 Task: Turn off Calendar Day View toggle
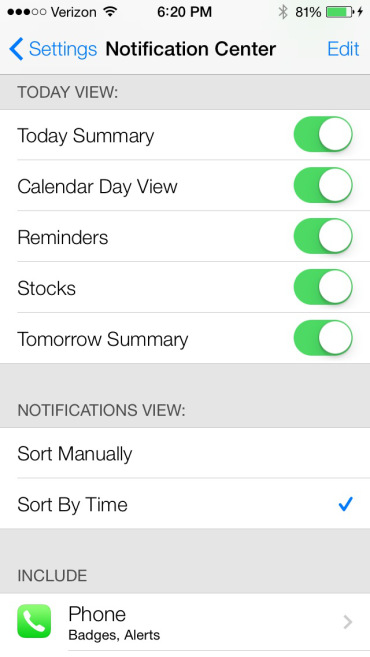(x=323, y=185)
